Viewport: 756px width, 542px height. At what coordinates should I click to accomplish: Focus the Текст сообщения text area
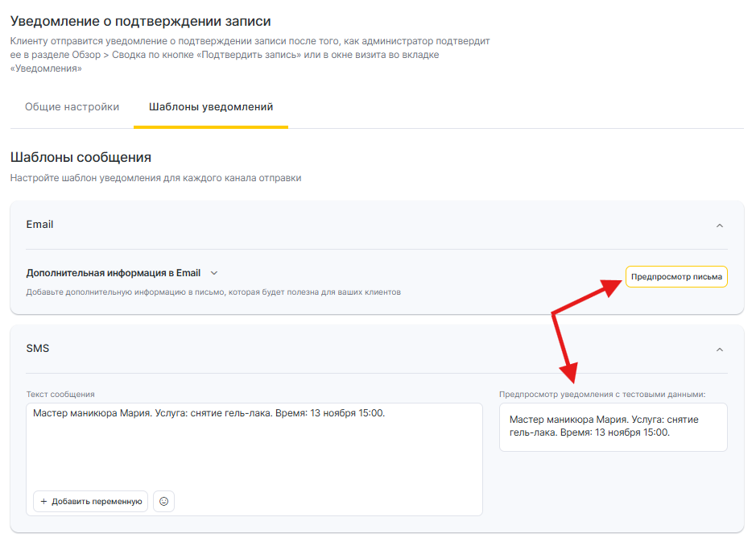[x=254, y=451]
